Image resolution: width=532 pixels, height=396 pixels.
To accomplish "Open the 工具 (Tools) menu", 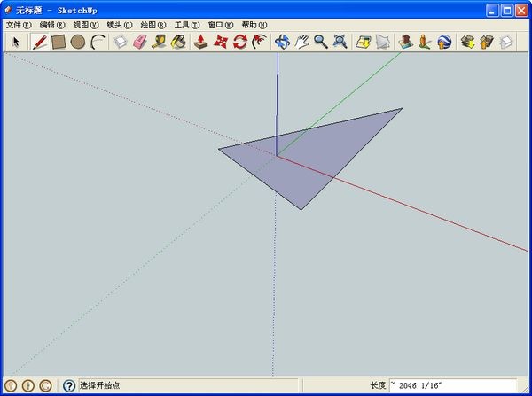I will (187, 25).
